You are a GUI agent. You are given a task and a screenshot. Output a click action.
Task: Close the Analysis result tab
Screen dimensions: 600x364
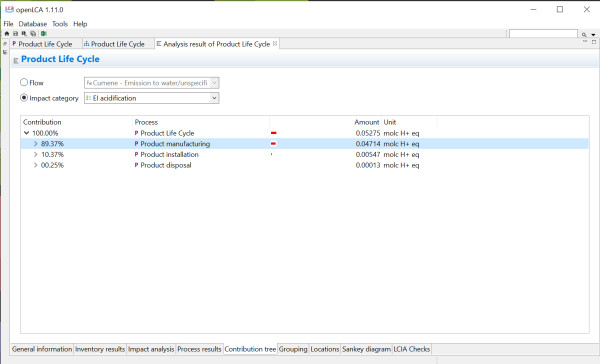coord(275,44)
